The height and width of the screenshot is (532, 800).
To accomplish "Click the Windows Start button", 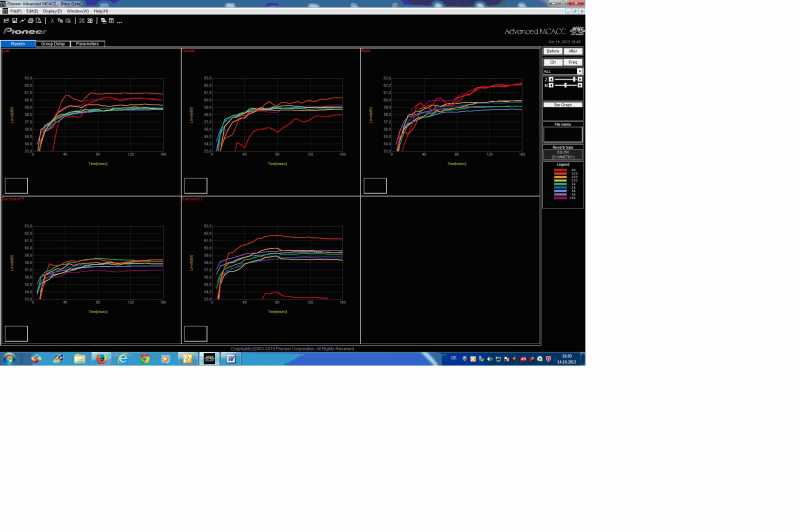I will 9,358.
